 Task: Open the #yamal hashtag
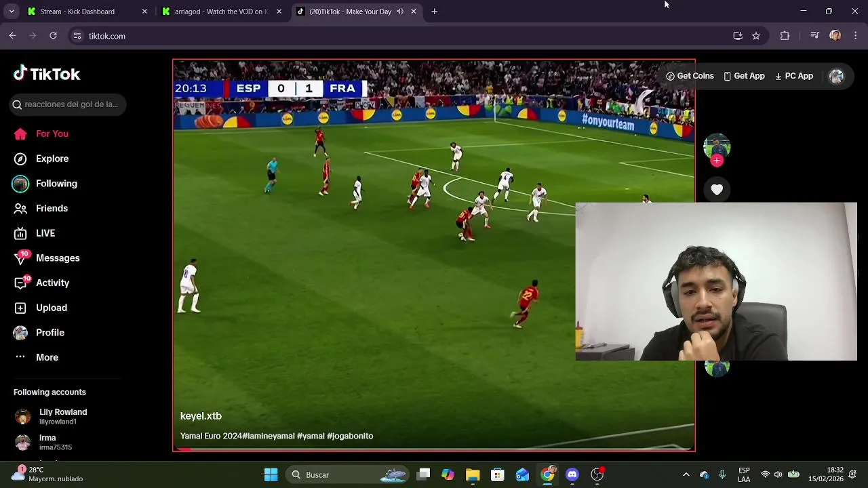(311, 436)
